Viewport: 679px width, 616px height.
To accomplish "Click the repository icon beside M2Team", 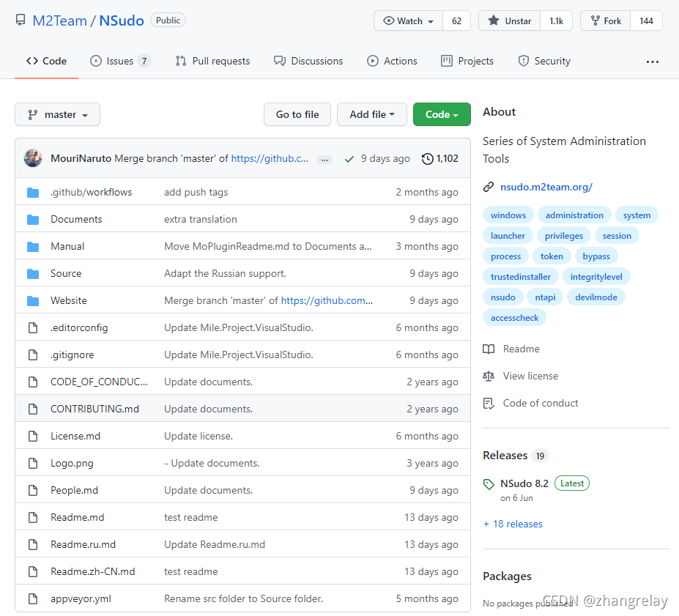I will [21, 21].
